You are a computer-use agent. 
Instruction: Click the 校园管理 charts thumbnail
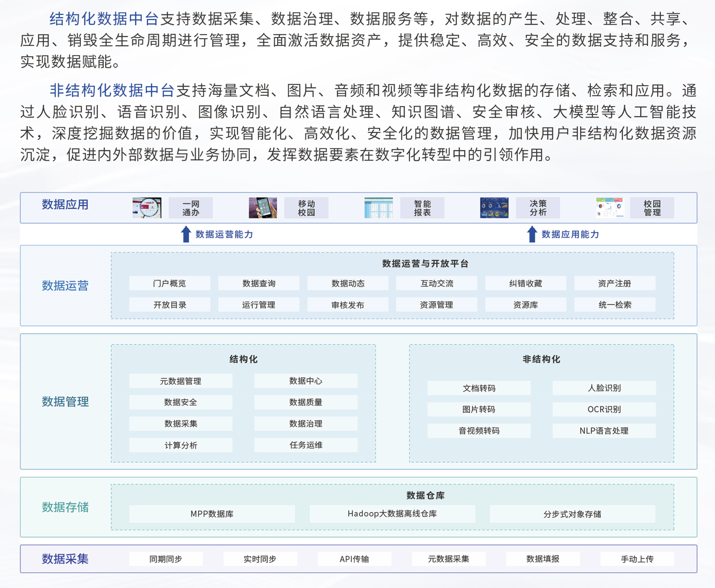pyautogui.click(x=610, y=208)
